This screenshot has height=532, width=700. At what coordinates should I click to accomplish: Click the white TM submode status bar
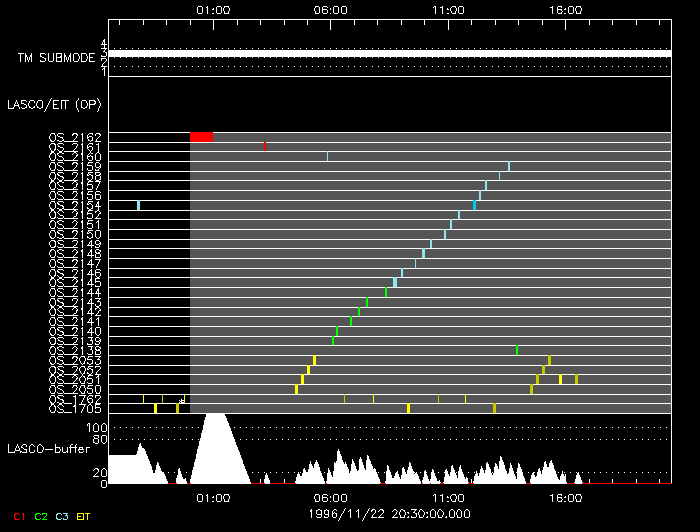(390, 53)
